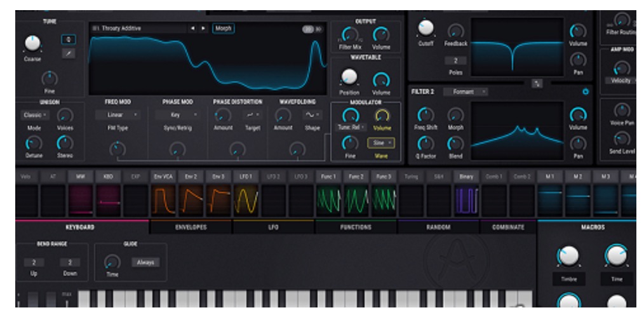Switch to the ENVELOPES tab
Image resolution: width=644 pixels, height=310 pixels.
coord(191,227)
